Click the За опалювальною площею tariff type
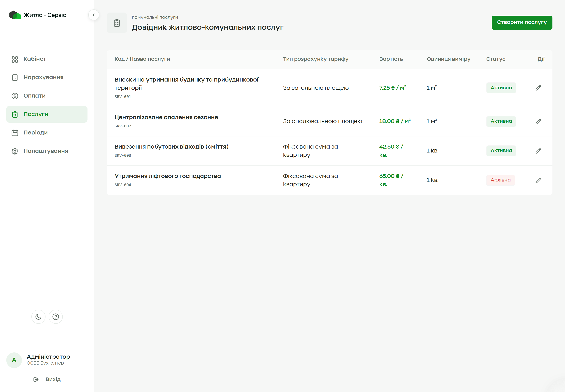565x392 pixels. coord(322,121)
